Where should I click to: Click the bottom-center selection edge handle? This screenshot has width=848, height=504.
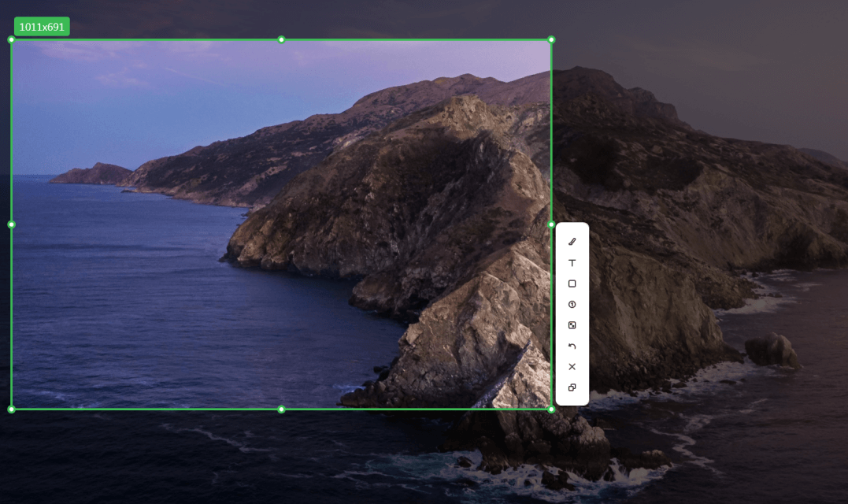click(x=281, y=409)
